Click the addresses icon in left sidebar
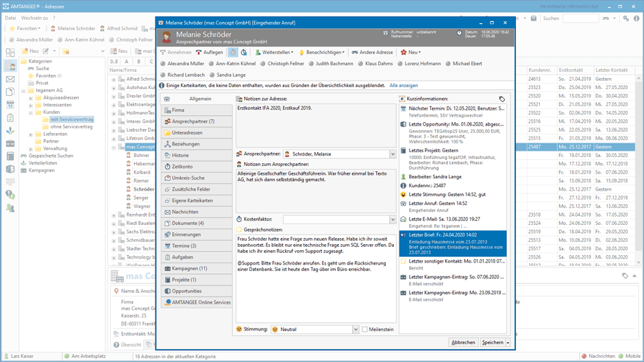The width and height of the screenshot is (644, 362). click(10, 66)
